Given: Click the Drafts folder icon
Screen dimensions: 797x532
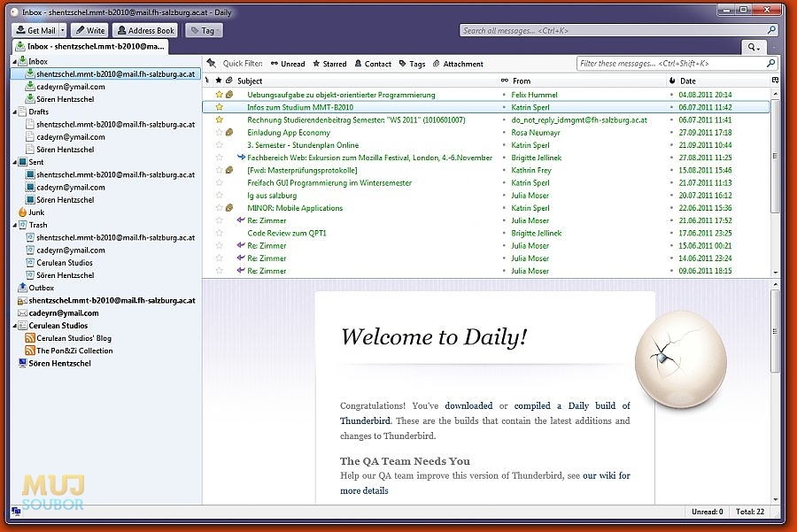Looking at the screenshot, I should 22,112.
